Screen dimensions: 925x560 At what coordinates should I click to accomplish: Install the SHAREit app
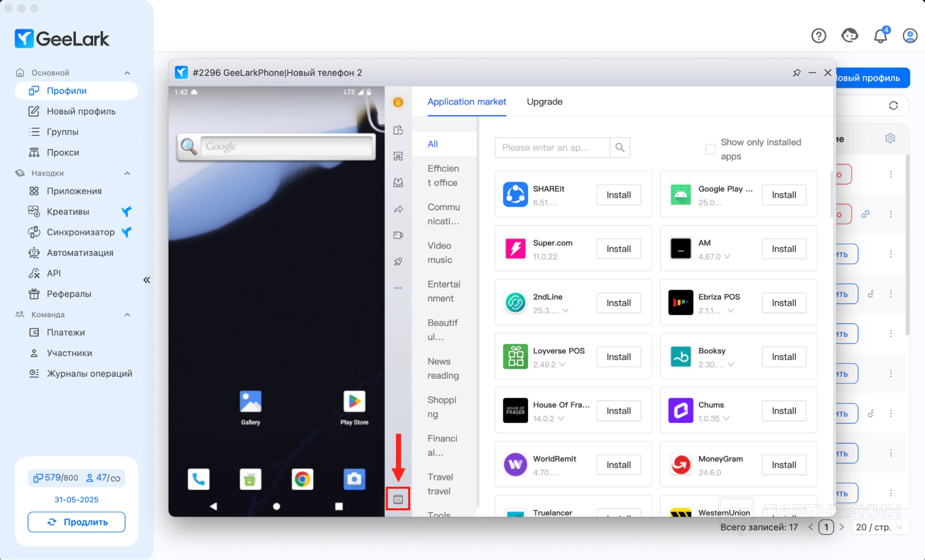618,195
